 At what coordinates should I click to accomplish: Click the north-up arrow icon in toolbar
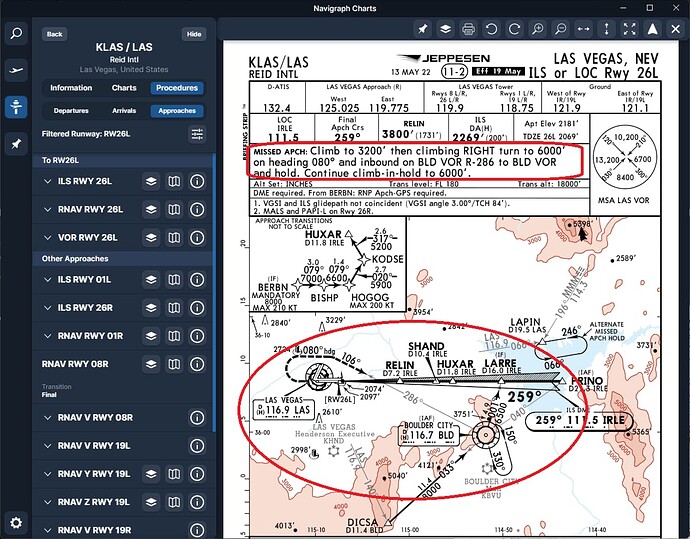pyautogui.click(x=653, y=29)
